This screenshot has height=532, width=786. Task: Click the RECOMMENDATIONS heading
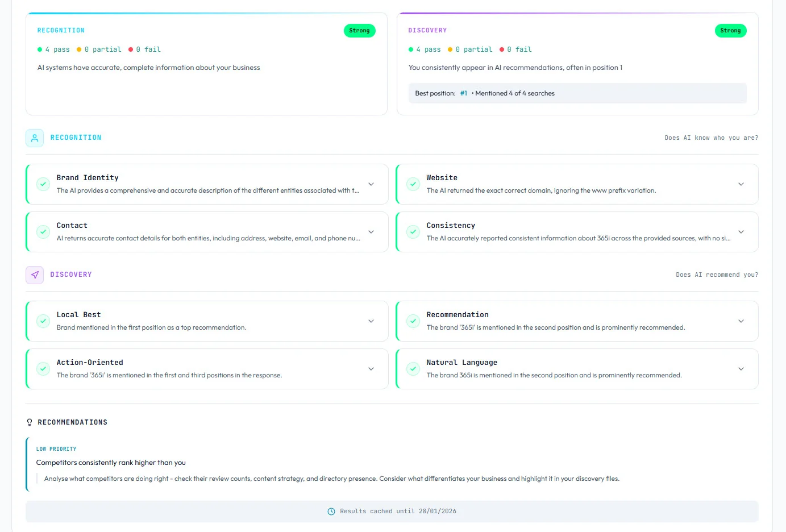point(73,422)
